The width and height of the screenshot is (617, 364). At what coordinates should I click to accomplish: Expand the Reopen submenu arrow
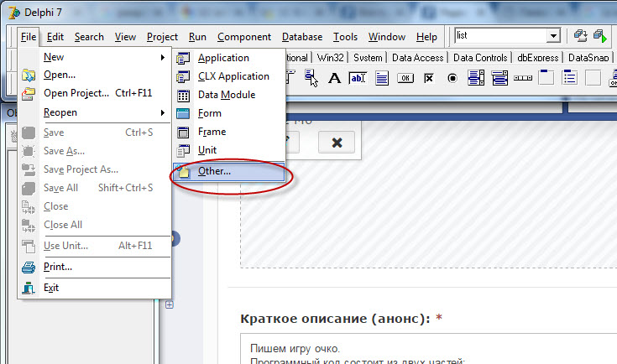click(x=163, y=113)
